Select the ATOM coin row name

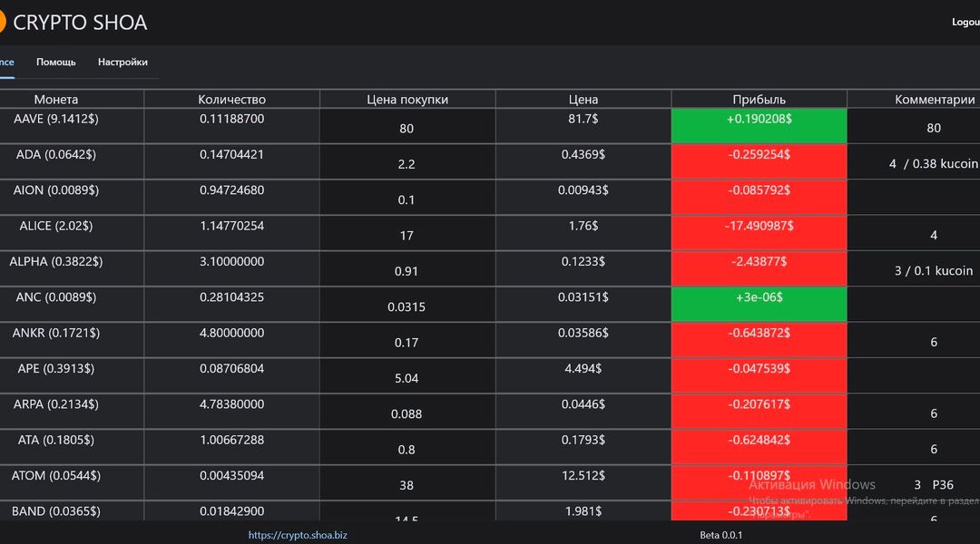pyautogui.click(x=56, y=475)
